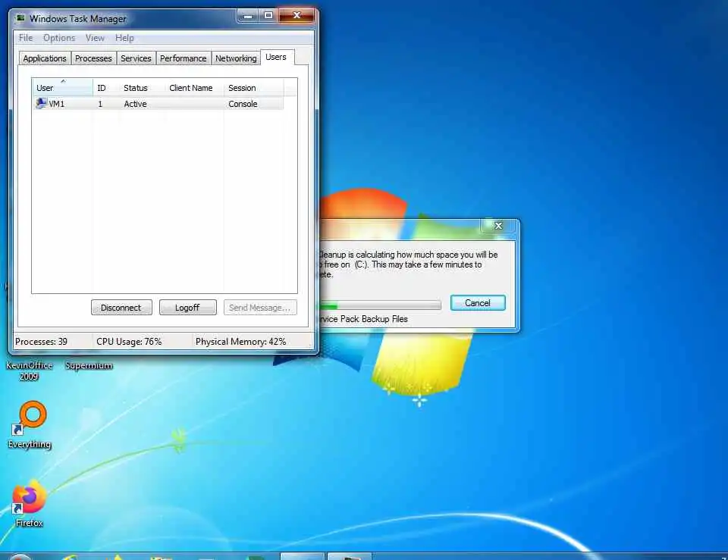Minimize the Windows Task Manager window

tap(248, 16)
